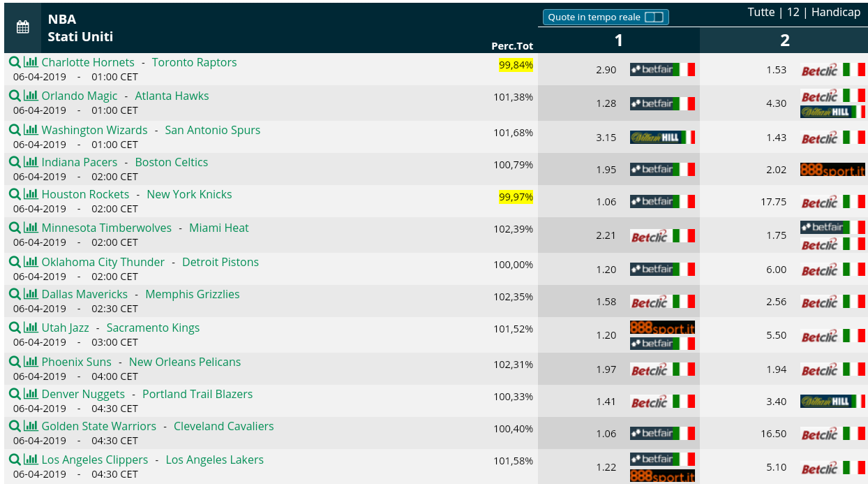Viewport: 868px width, 484px height.
Task: Open Sacramento Kings team link
Action: pyautogui.click(x=153, y=328)
